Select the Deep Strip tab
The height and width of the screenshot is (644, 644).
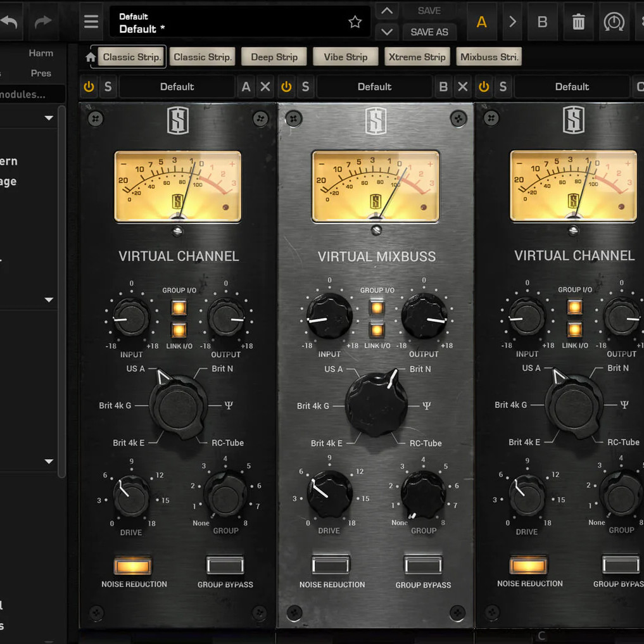[x=274, y=57]
